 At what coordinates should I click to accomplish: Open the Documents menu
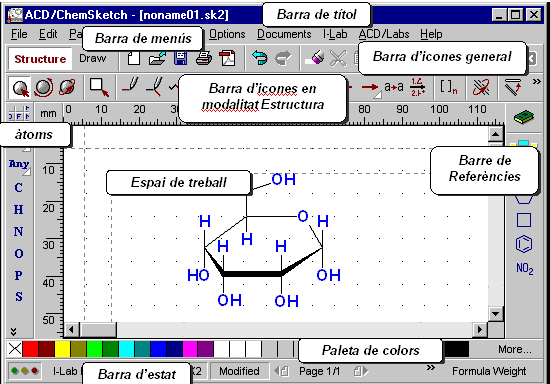284,34
